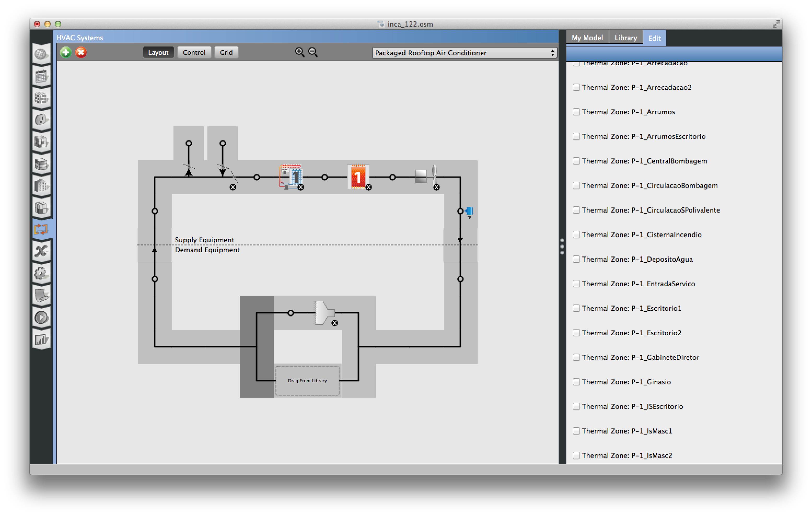Open the Schedules calendar tab in sidebar
The height and width of the screenshot is (516, 812).
point(41,76)
